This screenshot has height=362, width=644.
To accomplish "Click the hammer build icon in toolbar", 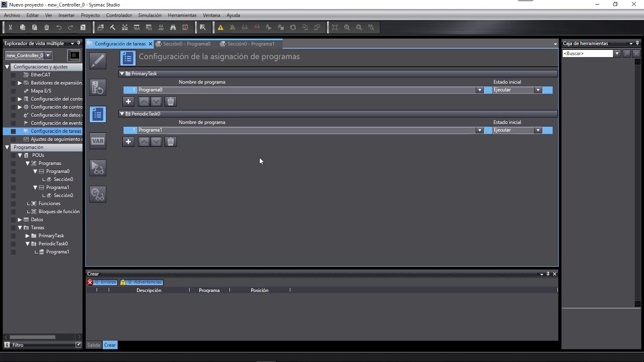I will [113, 28].
